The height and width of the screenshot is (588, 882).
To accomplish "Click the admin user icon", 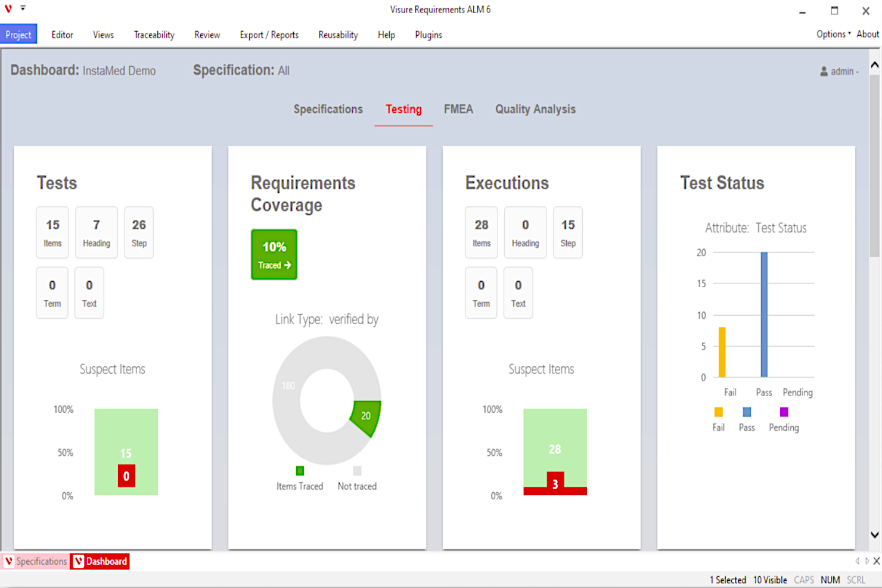I will point(824,71).
